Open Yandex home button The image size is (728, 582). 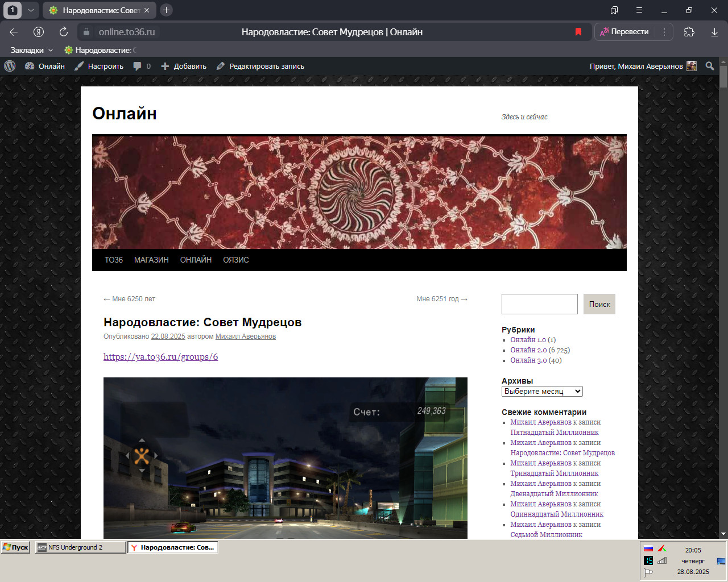tap(39, 32)
